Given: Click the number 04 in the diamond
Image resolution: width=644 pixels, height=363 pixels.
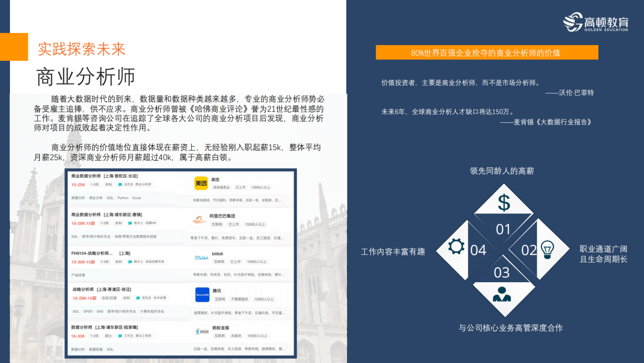Looking at the screenshot, I should (x=478, y=250).
